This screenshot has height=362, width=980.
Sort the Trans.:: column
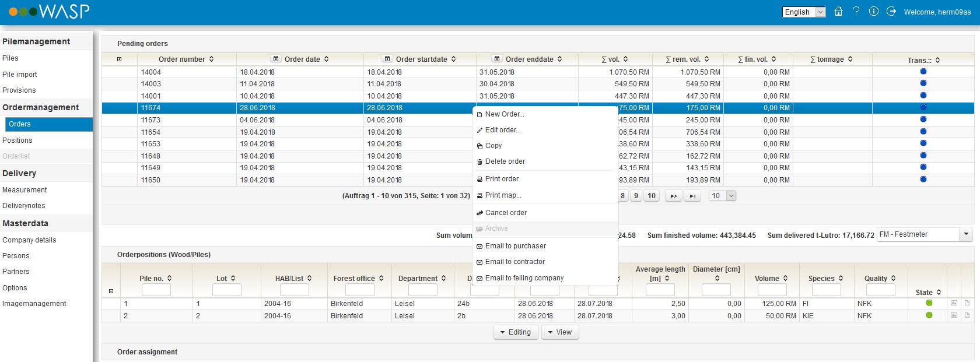[938, 60]
